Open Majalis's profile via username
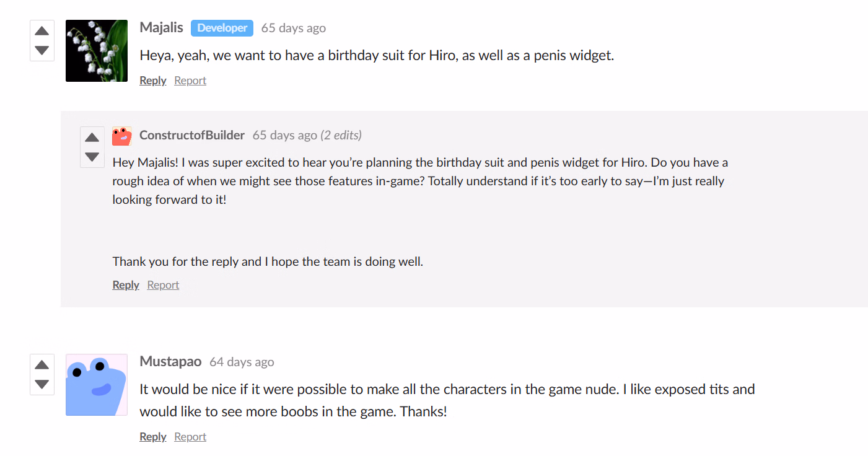Screen dimensions: 868x456 point(161,28)
